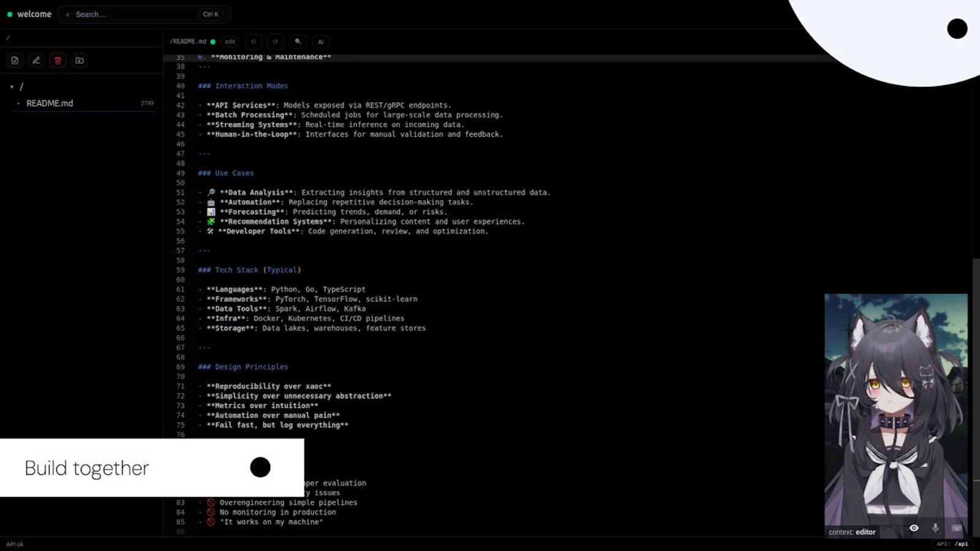This screenshot has height=551, width=980.
Task: Toggle avatar vision eye icon
Action: click(x=914, y=528)
